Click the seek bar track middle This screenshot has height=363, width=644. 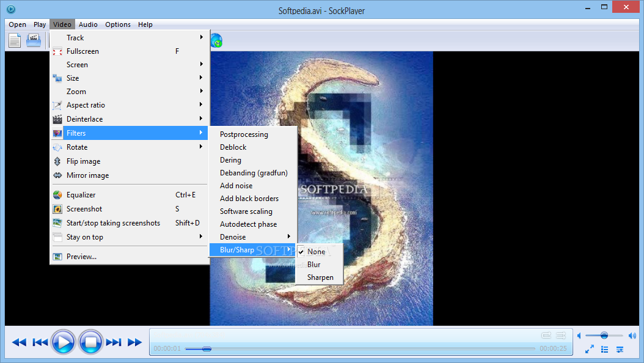click(x=360, y=348)
